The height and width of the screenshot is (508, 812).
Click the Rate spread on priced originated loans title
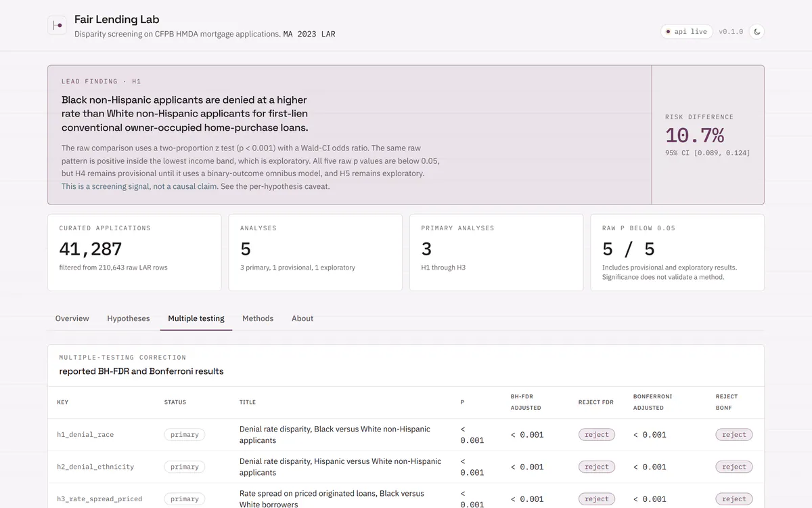(332, 499)
